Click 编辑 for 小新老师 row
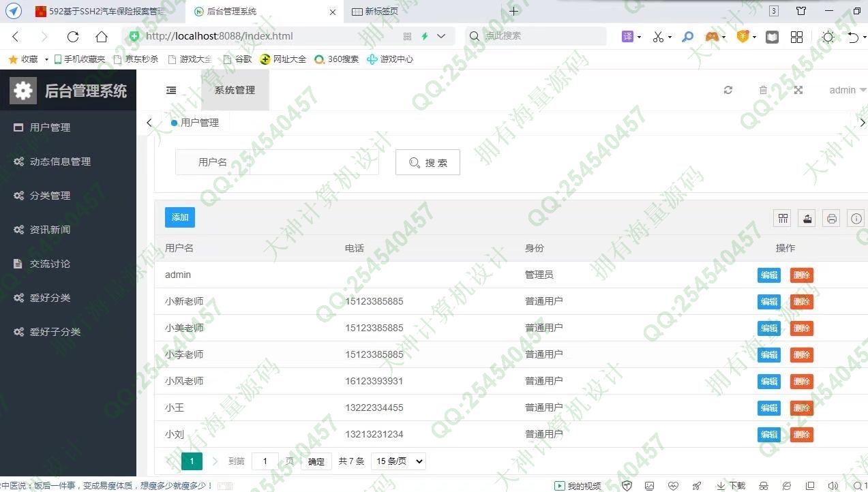Screen dimensions: 868x492 click(x=769, y=302)
